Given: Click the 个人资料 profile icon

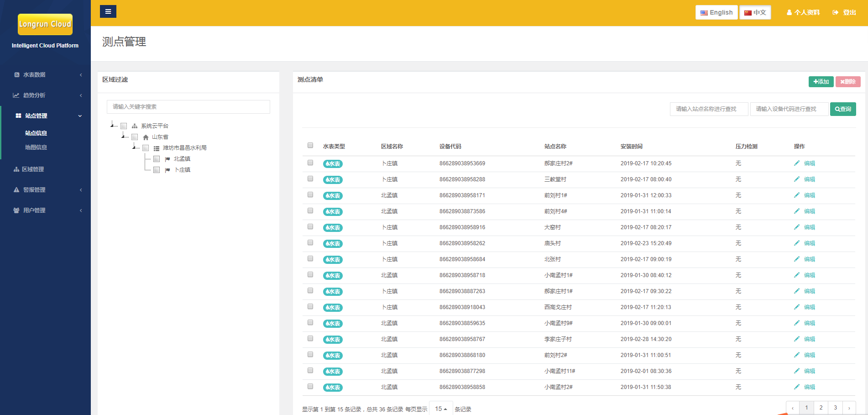Looking at the screenshot, I should (789, 13).
